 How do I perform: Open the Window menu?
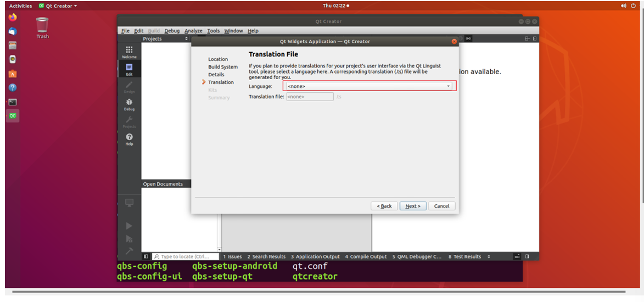point(234,31)
